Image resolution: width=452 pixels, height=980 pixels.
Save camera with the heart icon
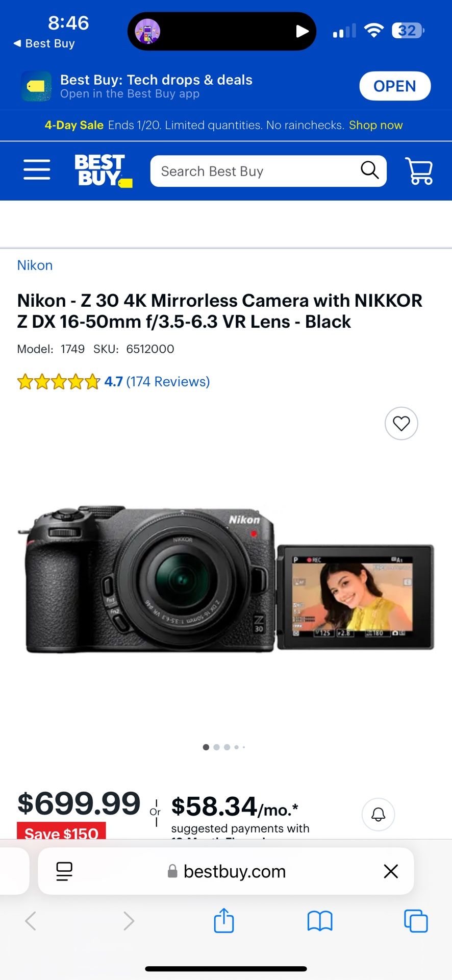coord(401,423)
